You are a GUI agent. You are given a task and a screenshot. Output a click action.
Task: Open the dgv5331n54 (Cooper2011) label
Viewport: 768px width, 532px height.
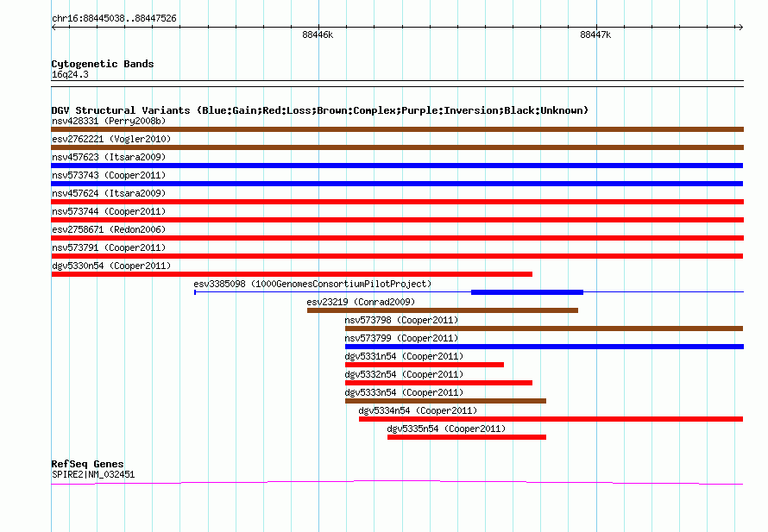pos(404,356)
